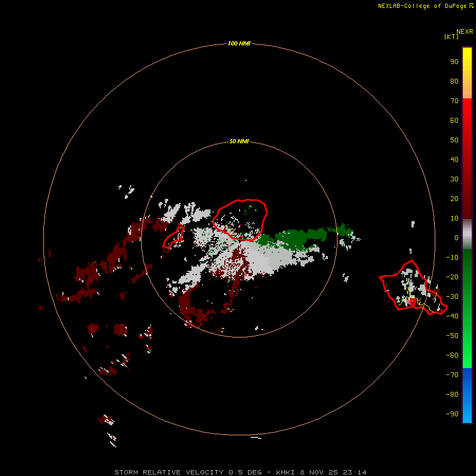Click the positive 20 value on velocity scale
The image size is (476, 476).
point(454,198)
